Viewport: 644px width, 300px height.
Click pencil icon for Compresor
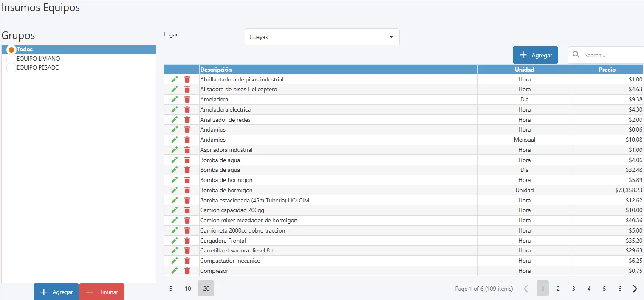click(x=174, y=271)
